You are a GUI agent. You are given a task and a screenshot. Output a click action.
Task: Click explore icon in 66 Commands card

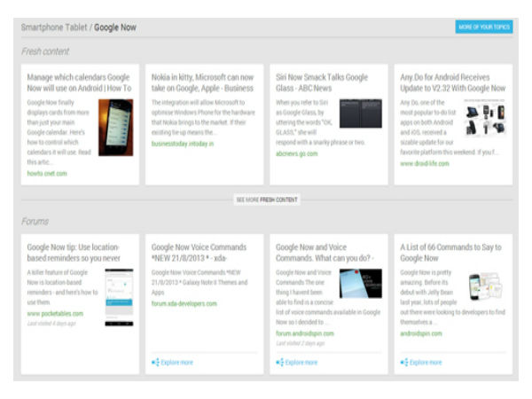[404, 363]
